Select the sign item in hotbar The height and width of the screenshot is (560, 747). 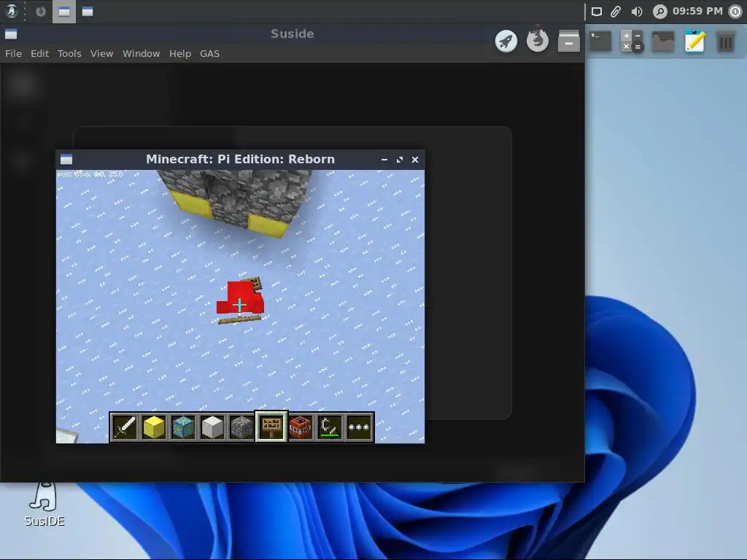click(x=271, y=427)
